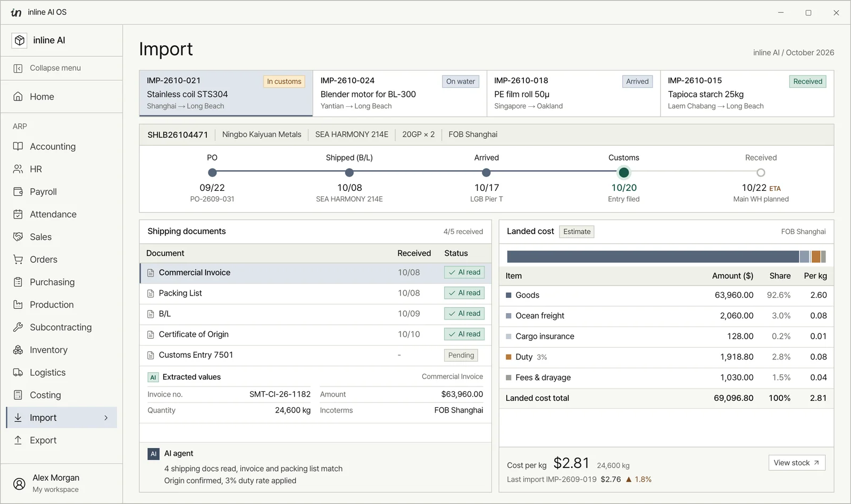Click the inline AI cube logo
The width and height of the screenshot is (851, 504).
coord(20,40)
